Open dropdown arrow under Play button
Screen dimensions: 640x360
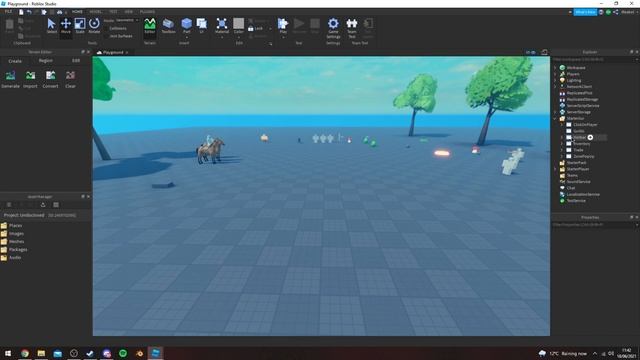click(x=283, y=38)
